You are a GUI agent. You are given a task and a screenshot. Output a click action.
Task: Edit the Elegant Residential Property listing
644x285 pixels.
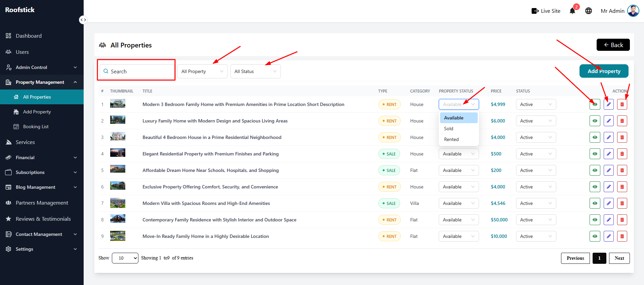click(609, 154)
